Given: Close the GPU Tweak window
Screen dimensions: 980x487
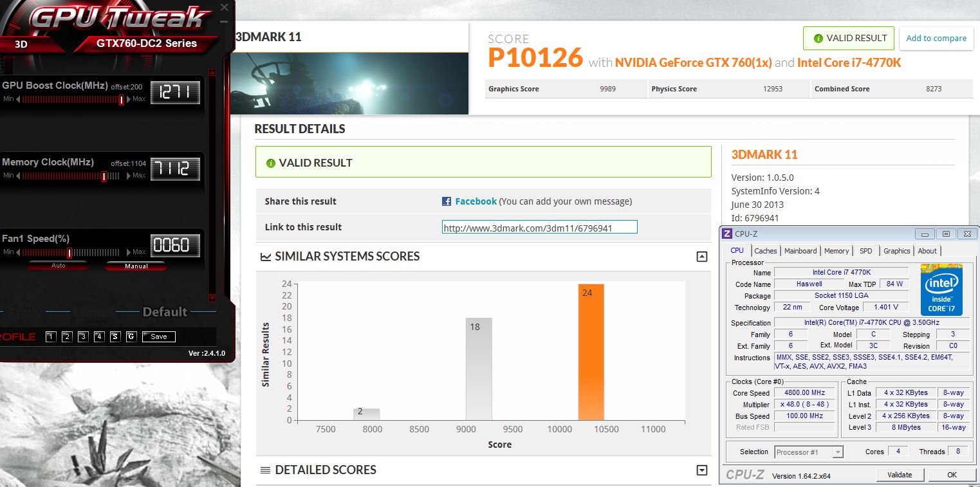Looking at the screenshot, I should pos(224,8).
